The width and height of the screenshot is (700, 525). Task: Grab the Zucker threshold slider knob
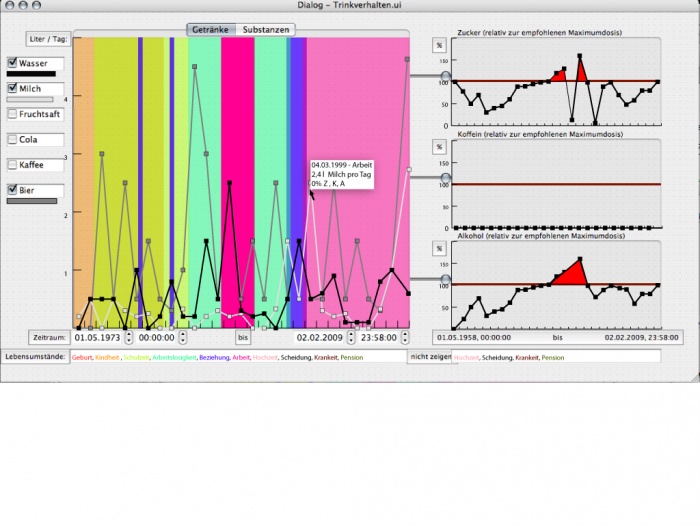[446, 76]
